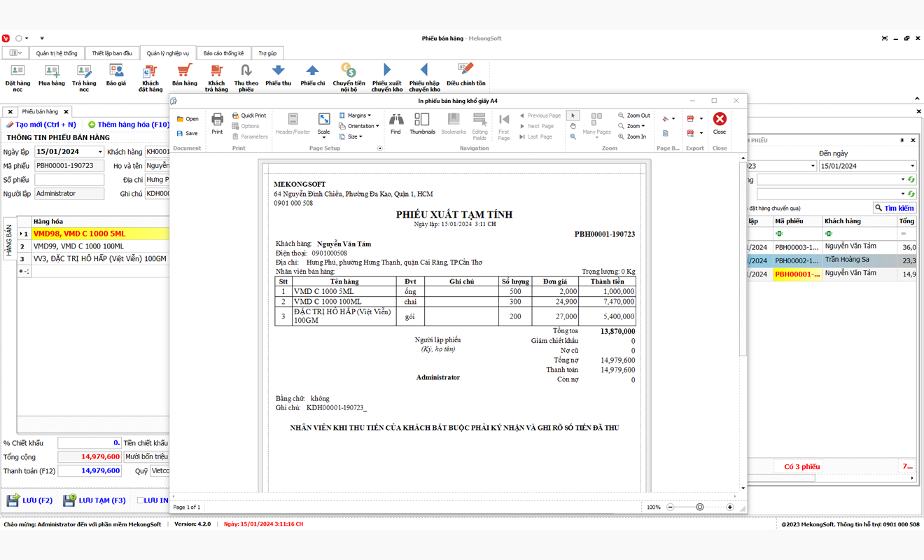Select the Quản lý nghiệp vụ tab
This screenshot has height=560, width=924.
tap(168, 53)
